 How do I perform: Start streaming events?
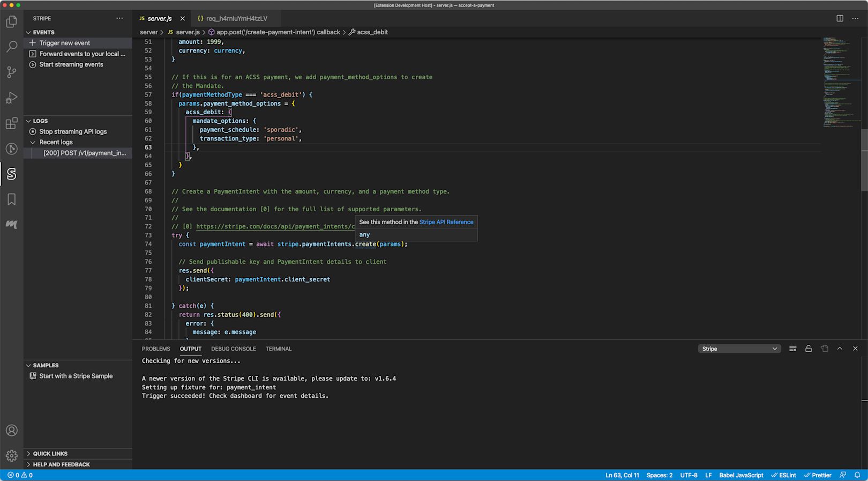71,64
